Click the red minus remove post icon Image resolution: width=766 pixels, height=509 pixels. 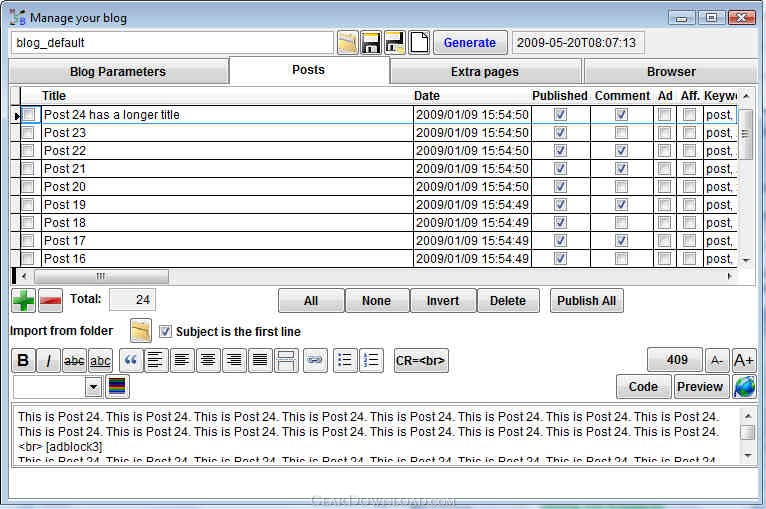point(50,300)
